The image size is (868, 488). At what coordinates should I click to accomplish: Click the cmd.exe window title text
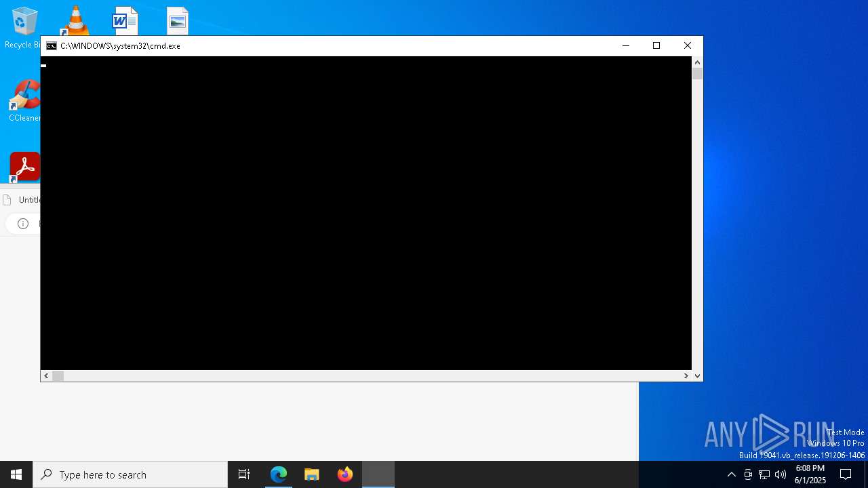(120, 46)
